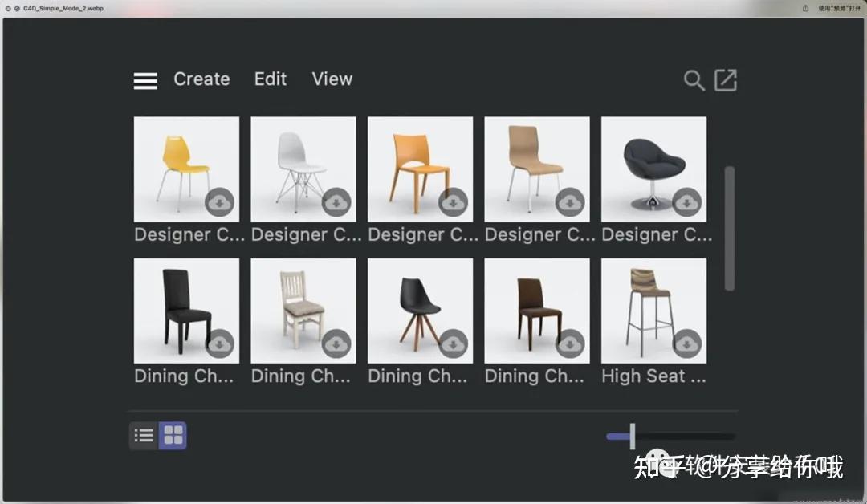Toggle download on the wooden Dining Chair
The width and height of the screenshot is (867, 504).
click(336, 343)
